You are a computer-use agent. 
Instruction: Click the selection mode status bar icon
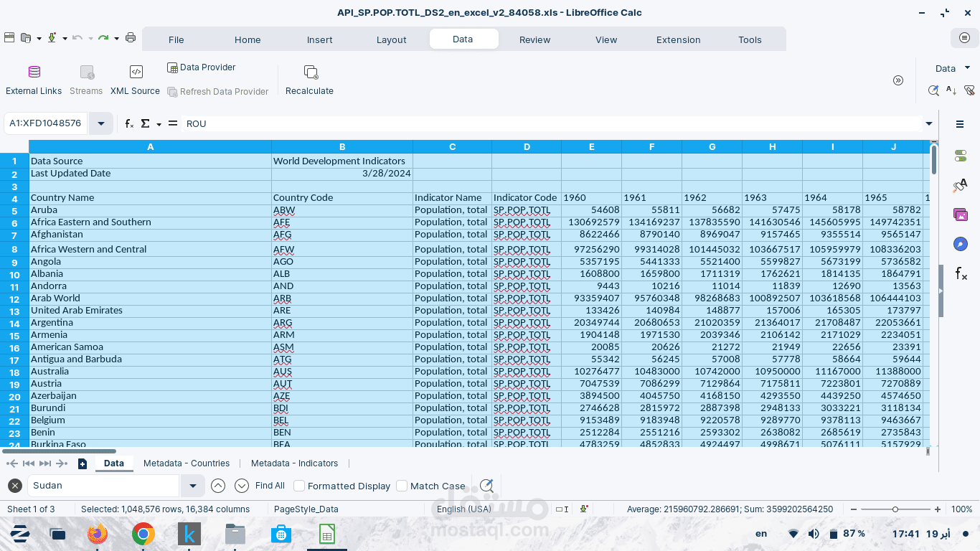click(x=562, y=509)
